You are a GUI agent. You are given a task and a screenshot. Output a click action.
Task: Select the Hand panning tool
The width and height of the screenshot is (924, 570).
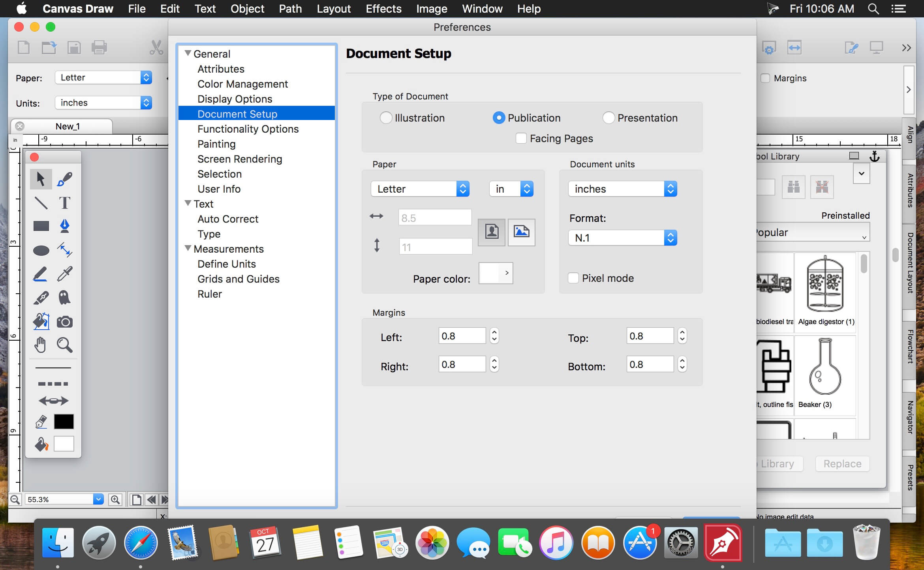click(41, 345)
